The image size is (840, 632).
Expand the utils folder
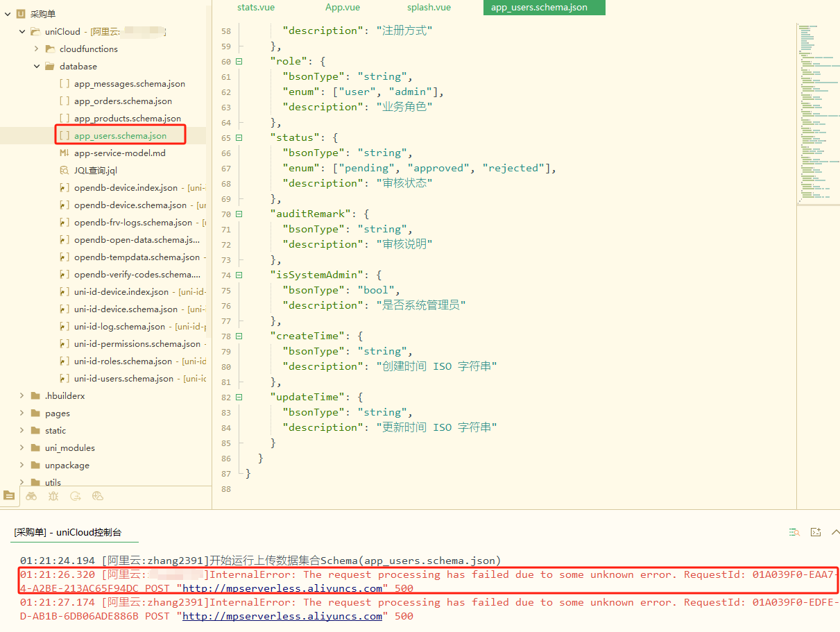point(22,482)
